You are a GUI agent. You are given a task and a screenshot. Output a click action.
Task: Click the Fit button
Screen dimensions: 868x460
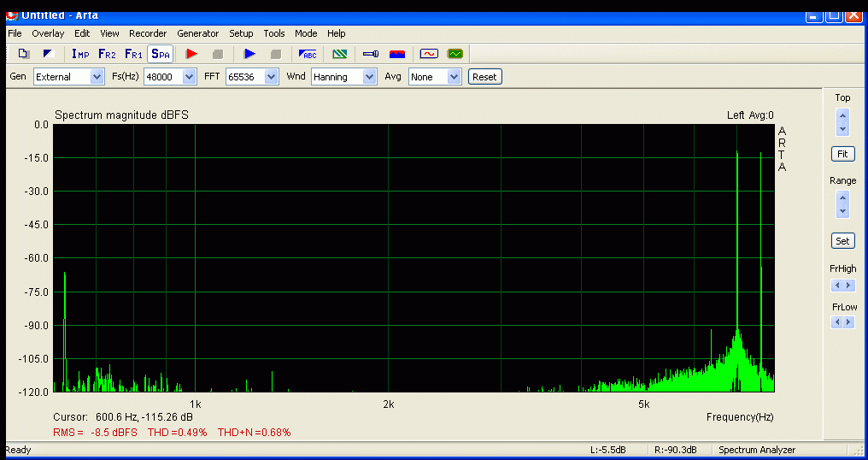842,154
